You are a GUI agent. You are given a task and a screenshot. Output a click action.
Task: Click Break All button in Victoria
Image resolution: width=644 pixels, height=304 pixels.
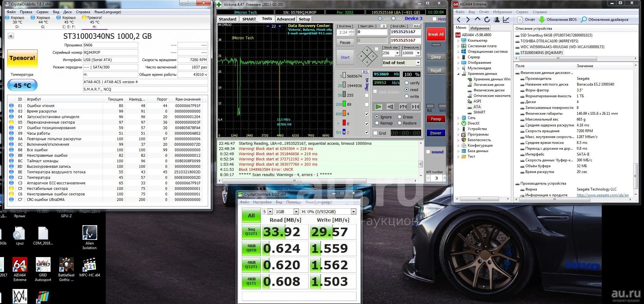coord(436,34)
